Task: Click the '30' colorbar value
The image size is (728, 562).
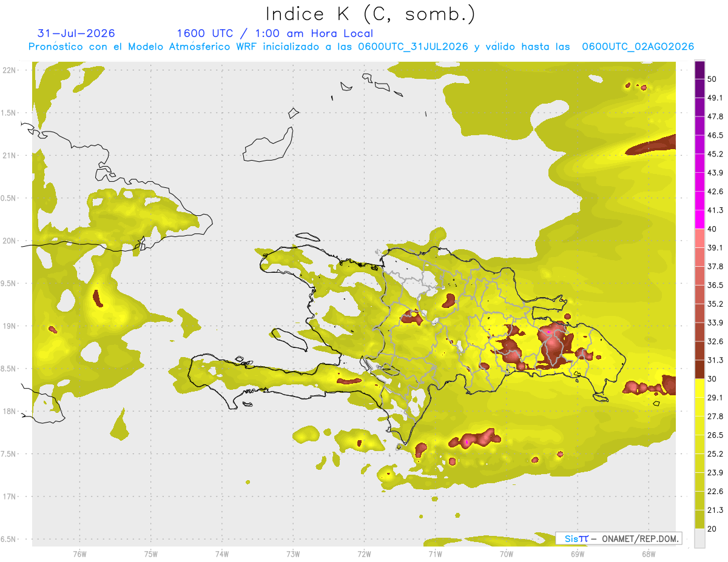Action: click(x=712, y=379)
